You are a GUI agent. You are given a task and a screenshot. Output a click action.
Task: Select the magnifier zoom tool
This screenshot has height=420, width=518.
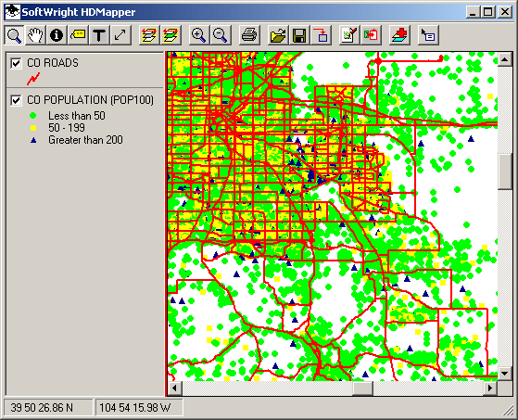pyautogui.click(x=14, y=35)
